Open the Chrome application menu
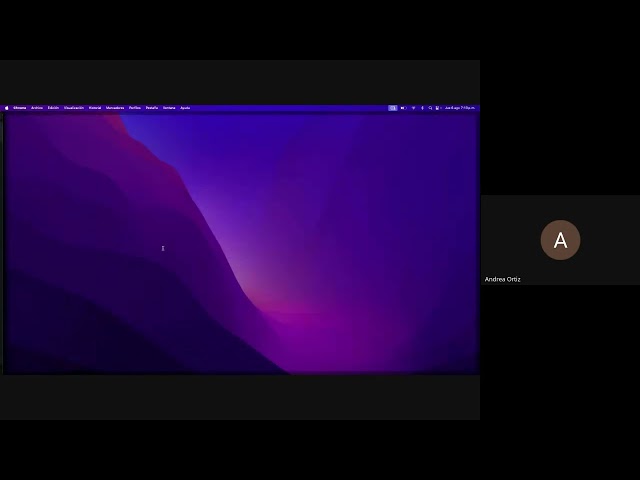640x480 pixels. 20,108
